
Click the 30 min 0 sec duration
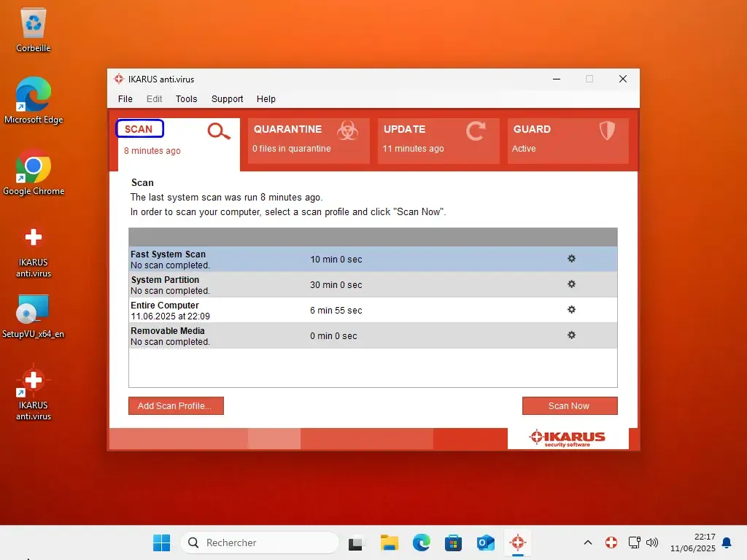[x=336, y=285]
